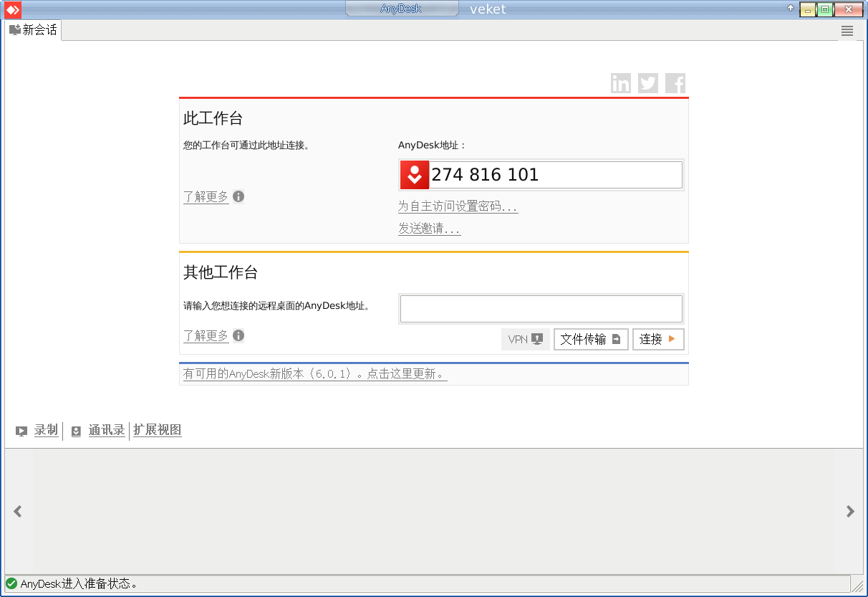Open the LinkedIn social icon
Viewport: 868px width, 597px height.
(621, 83)
